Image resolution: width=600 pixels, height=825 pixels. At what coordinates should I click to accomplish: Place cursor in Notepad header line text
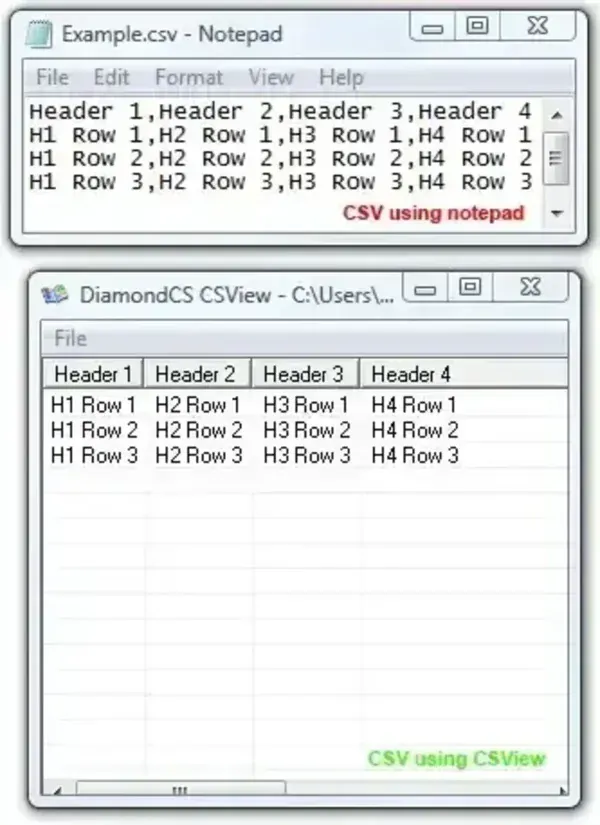point(280,112)
